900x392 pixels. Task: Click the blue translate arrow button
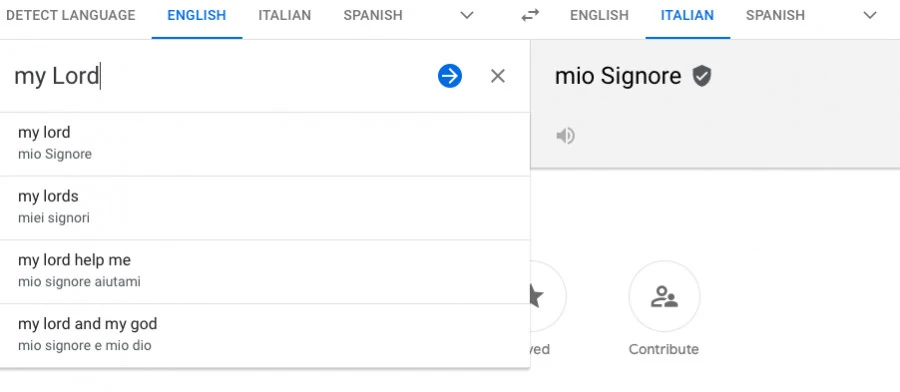pos(449,76)
